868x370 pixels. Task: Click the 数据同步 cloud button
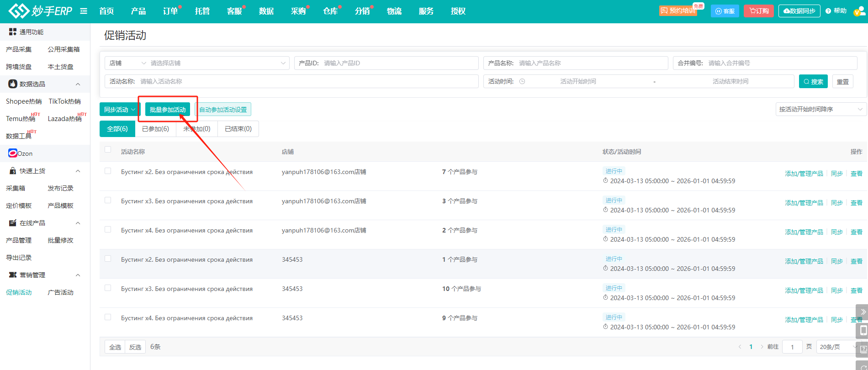(799, 11)
